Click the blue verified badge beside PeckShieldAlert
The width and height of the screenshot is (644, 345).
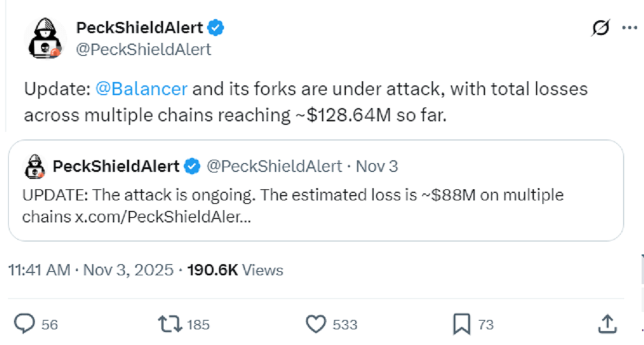coord(216,27)
